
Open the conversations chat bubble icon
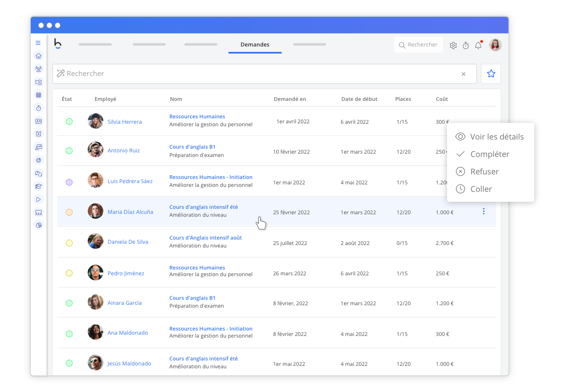point(39,174)
